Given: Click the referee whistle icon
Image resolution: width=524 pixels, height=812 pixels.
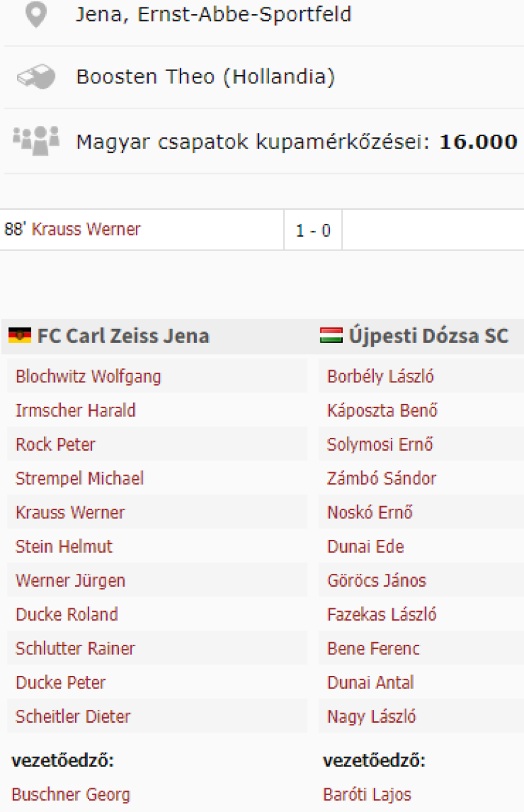Looking at the screenshot, I should coord(36,77).
